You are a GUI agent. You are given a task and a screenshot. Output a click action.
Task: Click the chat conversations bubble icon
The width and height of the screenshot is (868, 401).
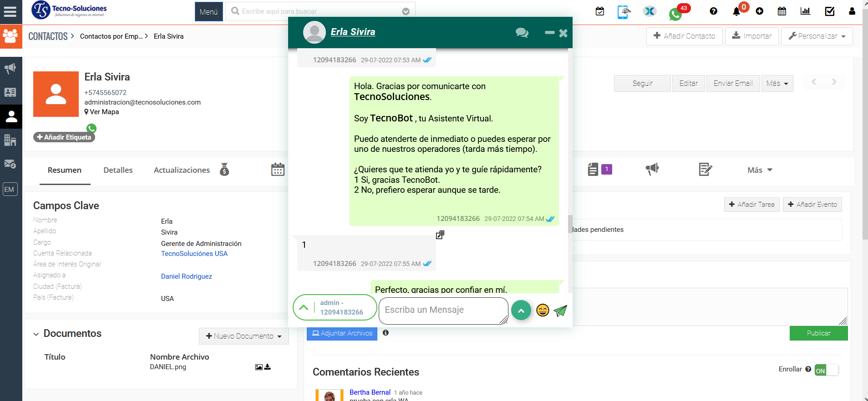point(522,33)
